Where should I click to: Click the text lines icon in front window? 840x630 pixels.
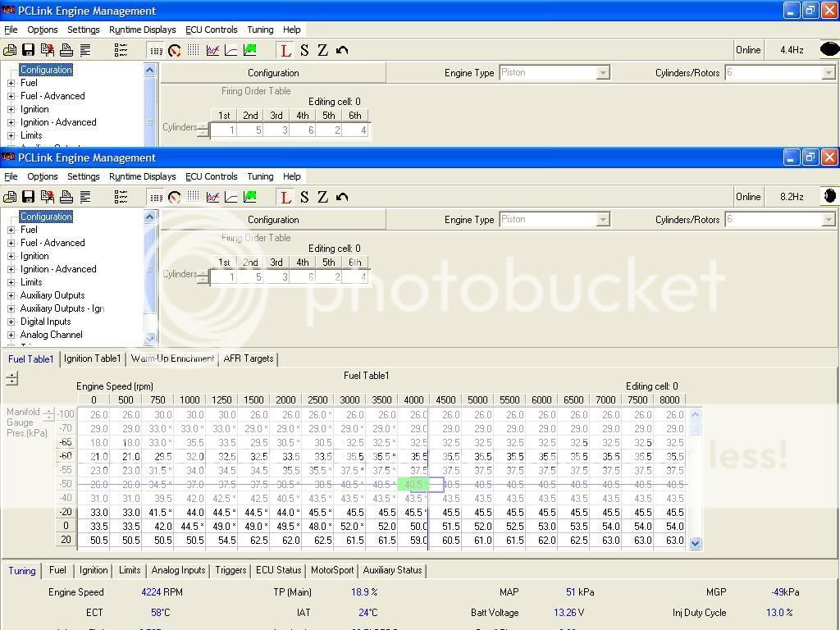point(85,197)
